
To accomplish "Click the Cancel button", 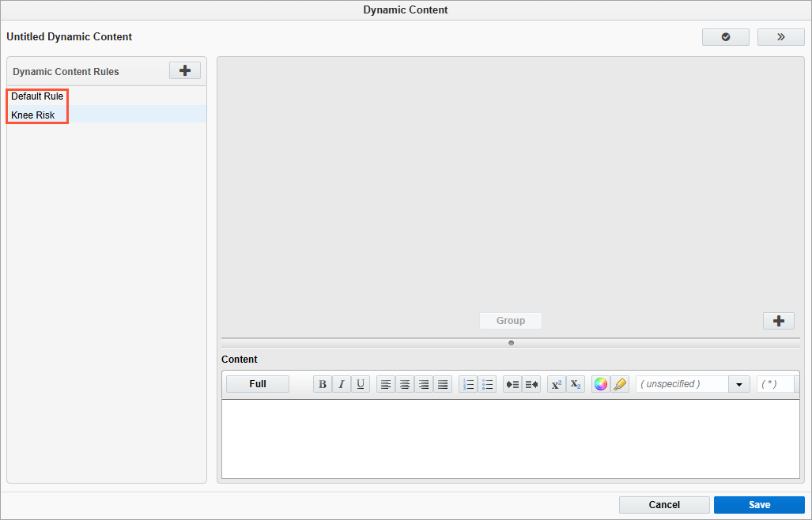I will [664, 505].
